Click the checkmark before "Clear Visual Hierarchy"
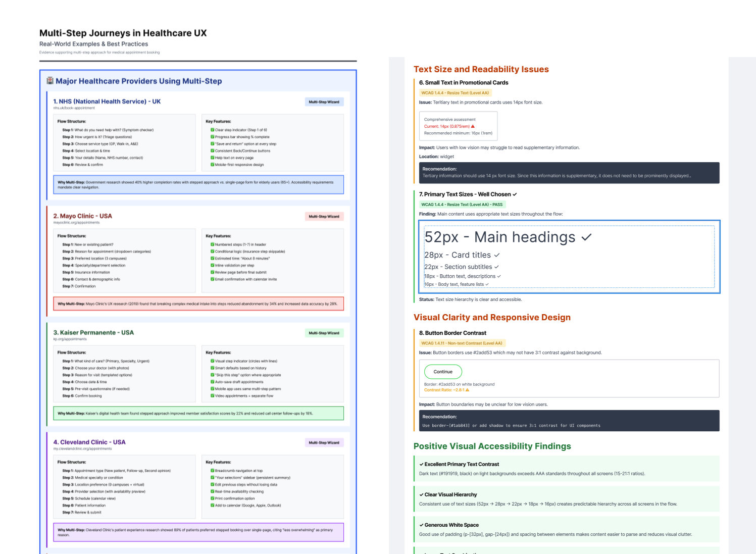Viewport: 756px width, 554px height. click(421, 494)
